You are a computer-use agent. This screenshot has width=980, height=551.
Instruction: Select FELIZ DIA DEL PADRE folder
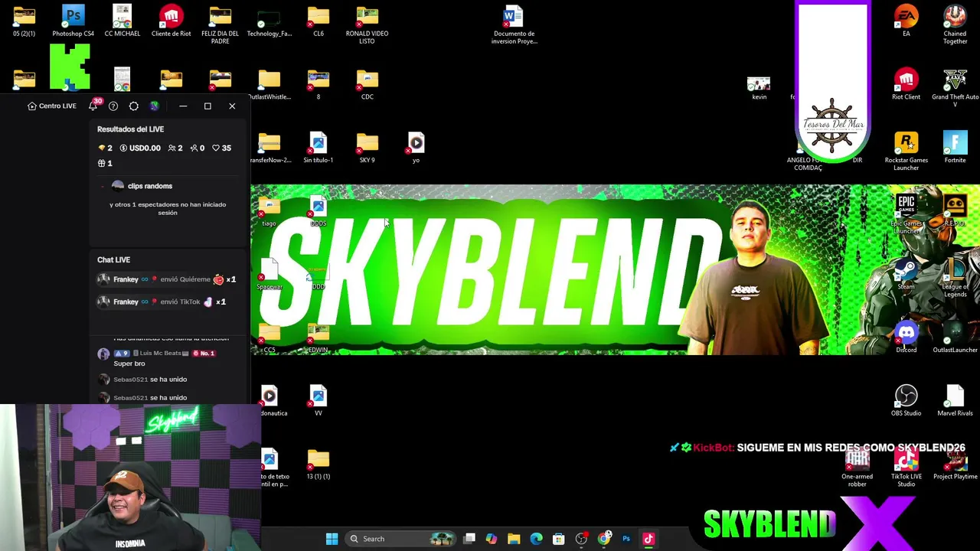(220, 24)
